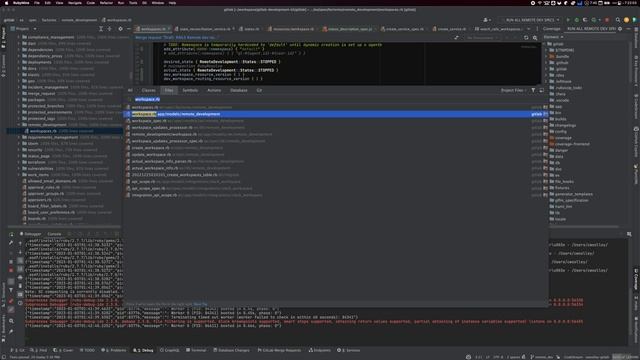Click the Project vertical tool window tab

pyautogui.click(x=3, y=38)
